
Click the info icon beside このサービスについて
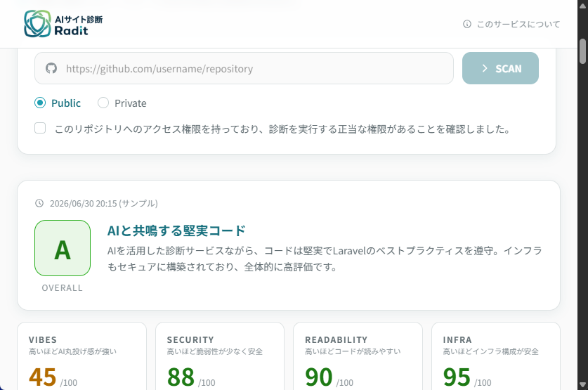click(467, 24)
